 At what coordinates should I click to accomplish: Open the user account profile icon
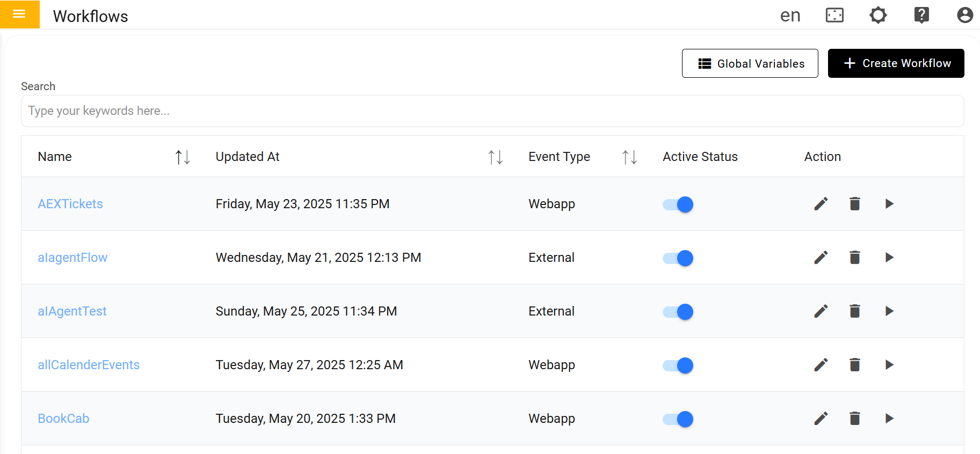(965, 15)
